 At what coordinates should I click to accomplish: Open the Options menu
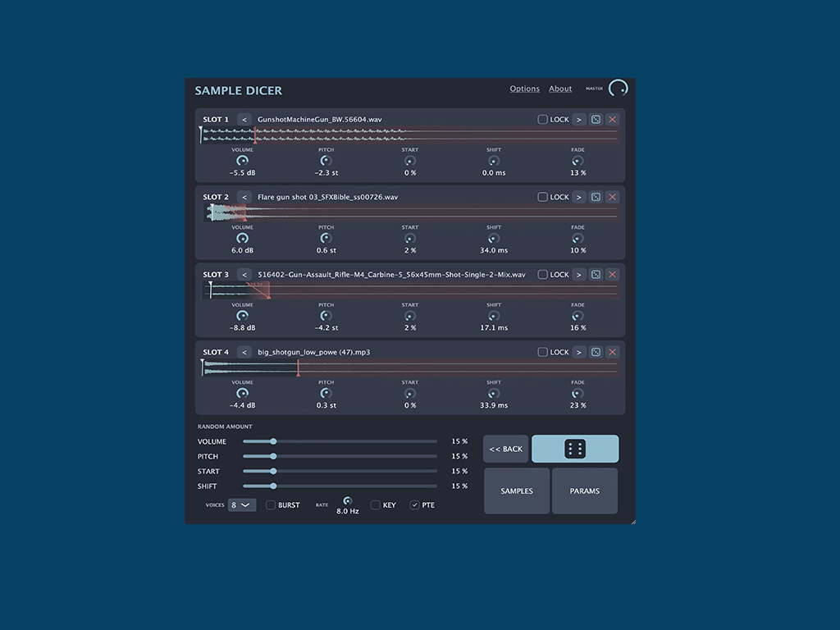[524, 89]
